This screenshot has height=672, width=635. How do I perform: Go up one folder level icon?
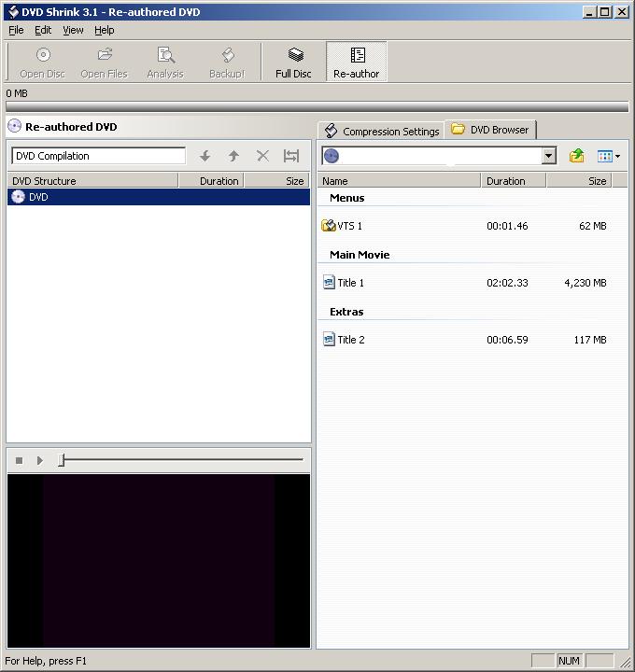(x=577, y=156)
